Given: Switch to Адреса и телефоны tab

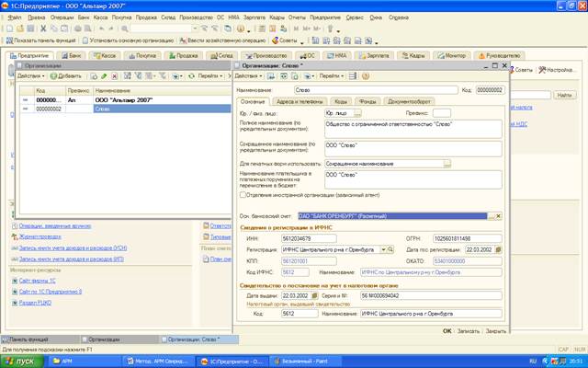Looking at the screenshot, I should [x=300, y=101].
